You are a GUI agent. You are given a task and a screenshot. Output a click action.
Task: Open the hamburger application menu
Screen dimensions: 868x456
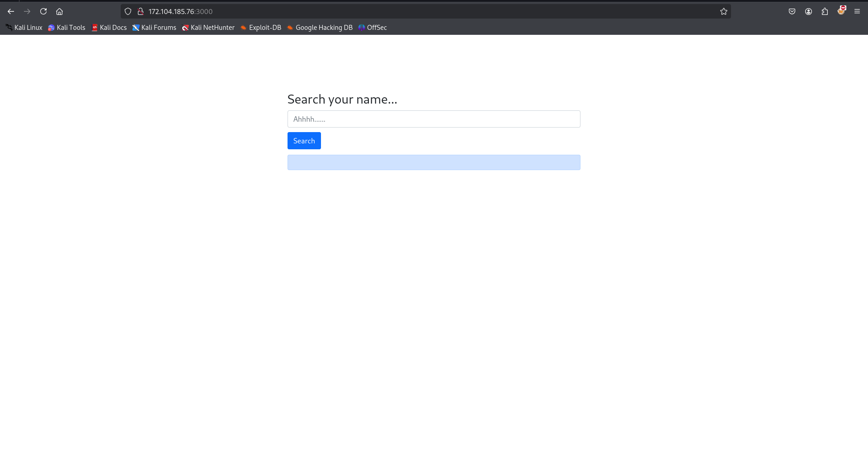[x=857, y=11]
